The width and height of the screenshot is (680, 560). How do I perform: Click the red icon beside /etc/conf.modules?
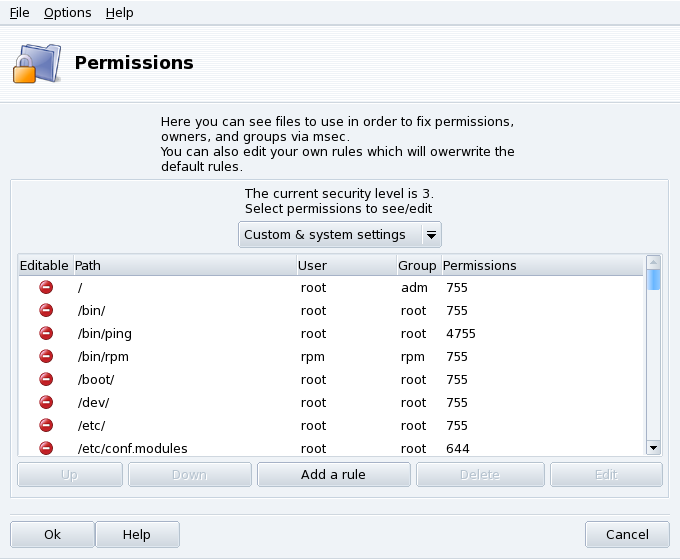tap(46, 448)
